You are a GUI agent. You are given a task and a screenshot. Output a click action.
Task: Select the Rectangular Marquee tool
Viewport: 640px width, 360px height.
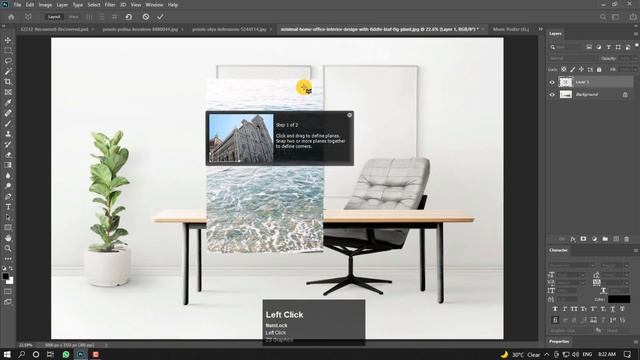tap(8, 51)
